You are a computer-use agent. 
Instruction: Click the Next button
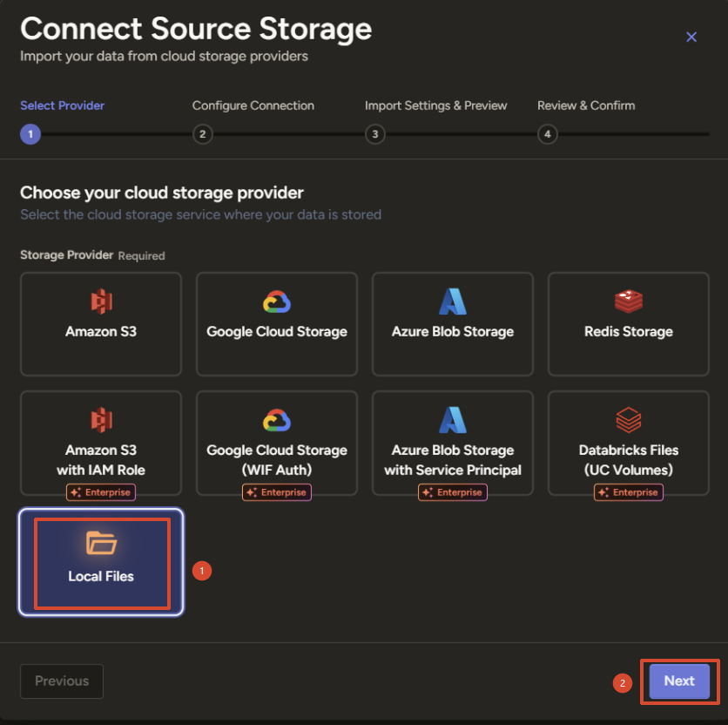click(679, 681)
